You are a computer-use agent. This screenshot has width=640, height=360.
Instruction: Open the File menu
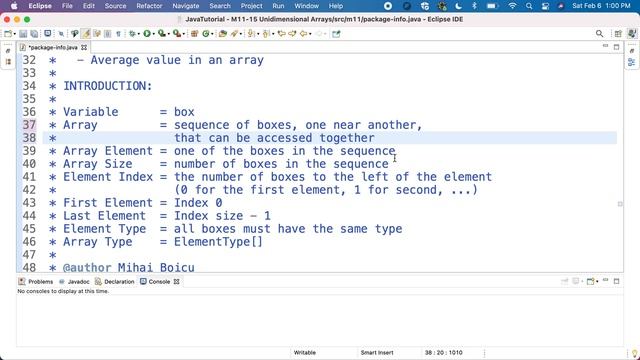[67, 6]
